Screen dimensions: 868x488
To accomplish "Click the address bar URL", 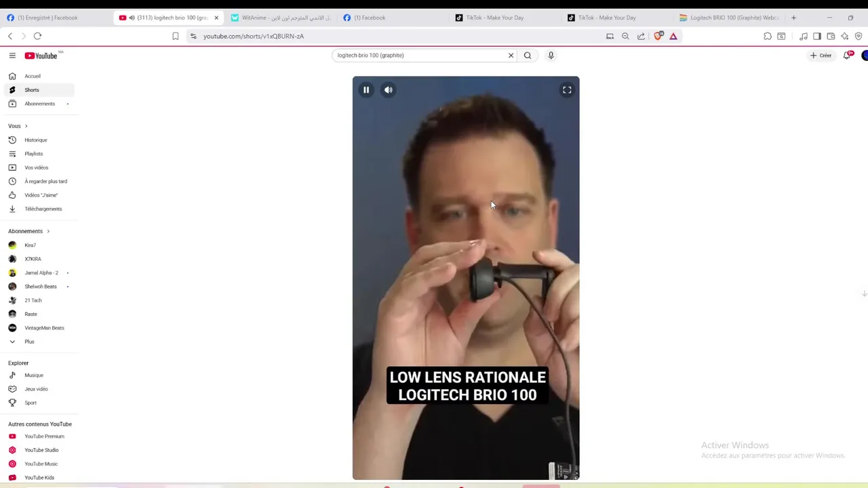I will pyautogui.click(x=254, y=36).
